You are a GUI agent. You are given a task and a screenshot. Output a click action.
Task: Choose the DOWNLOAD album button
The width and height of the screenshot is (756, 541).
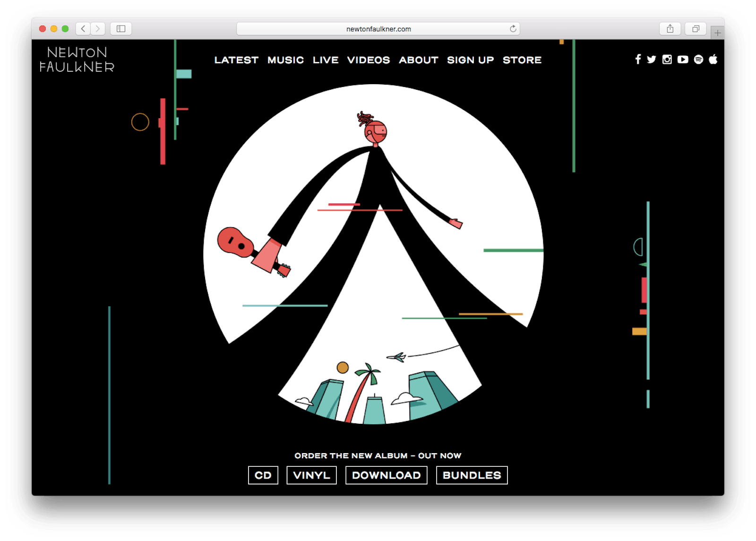386,475
